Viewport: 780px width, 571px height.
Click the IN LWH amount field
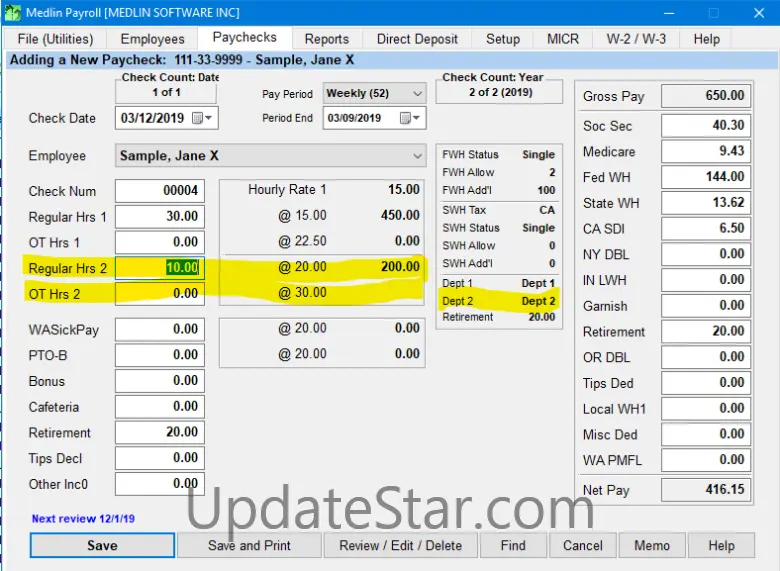(705, 280)
